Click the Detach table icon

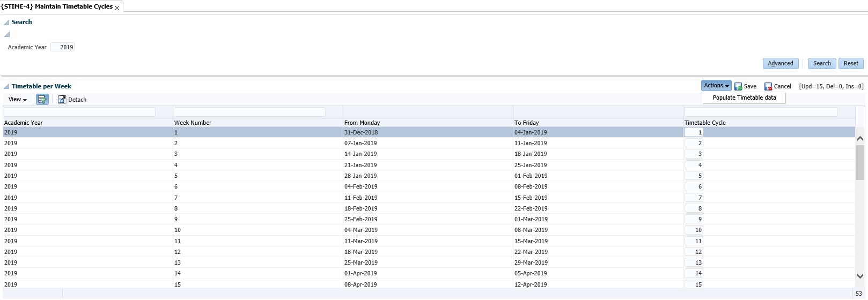coord(62,100)
